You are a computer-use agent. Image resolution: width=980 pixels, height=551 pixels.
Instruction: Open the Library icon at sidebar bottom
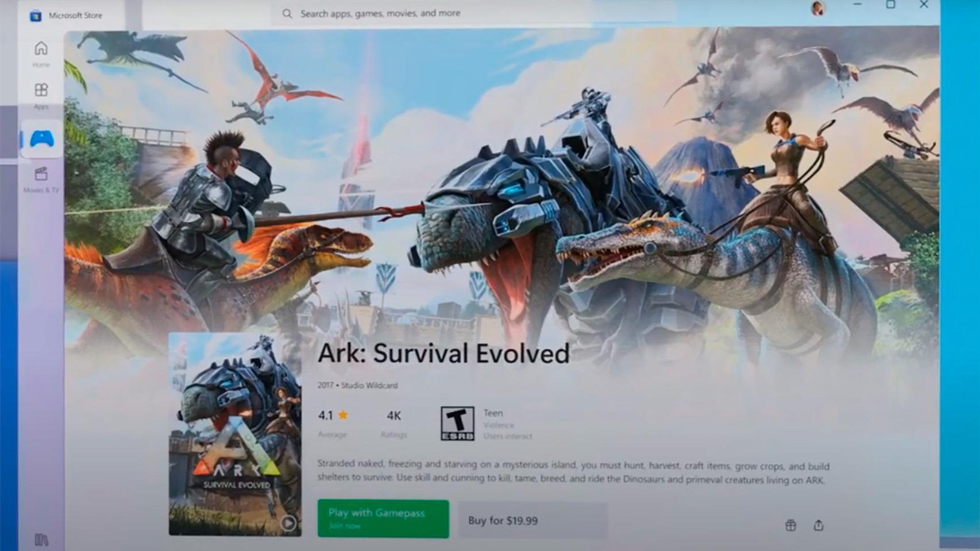pos(41,539)
